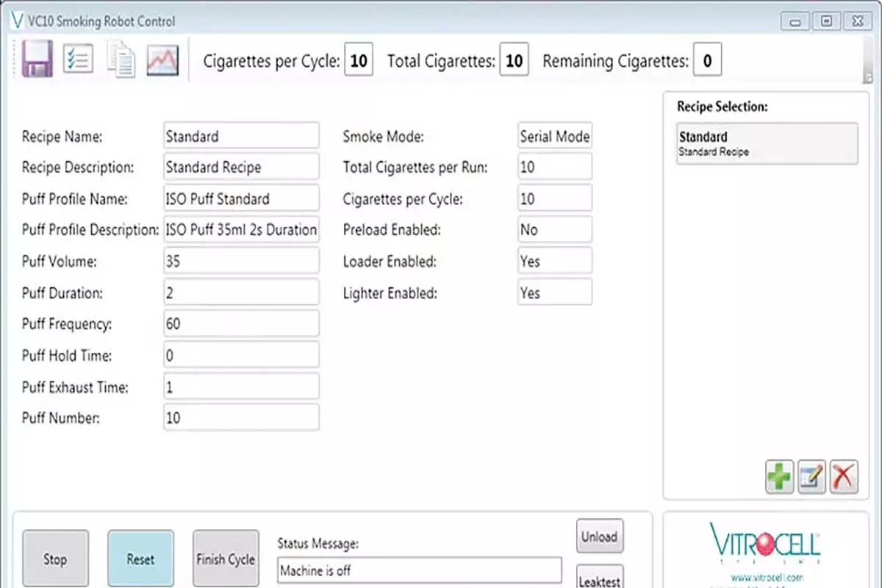Click the Leaktest button
Image resolution: width=882 pixels, height=588 pixels.
coord(600,578)
